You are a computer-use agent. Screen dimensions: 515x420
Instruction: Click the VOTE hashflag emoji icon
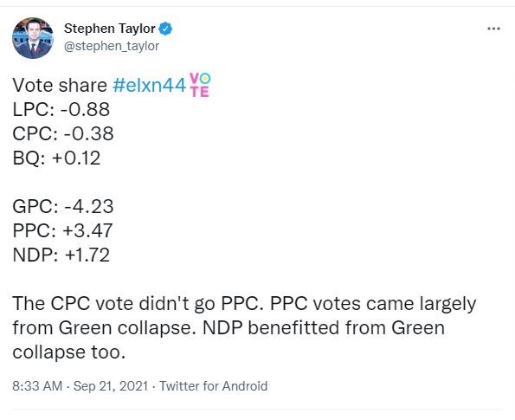(x=200, y=85)
